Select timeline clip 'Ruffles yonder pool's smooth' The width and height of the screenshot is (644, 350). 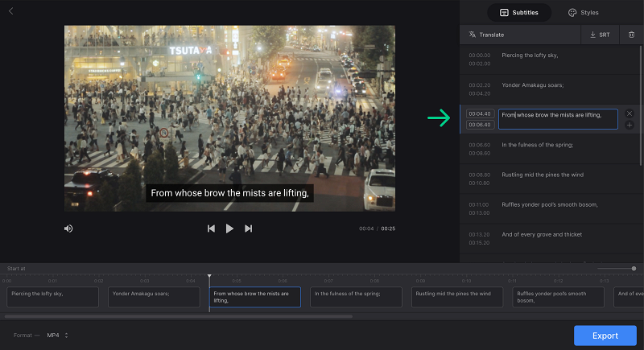559,297
